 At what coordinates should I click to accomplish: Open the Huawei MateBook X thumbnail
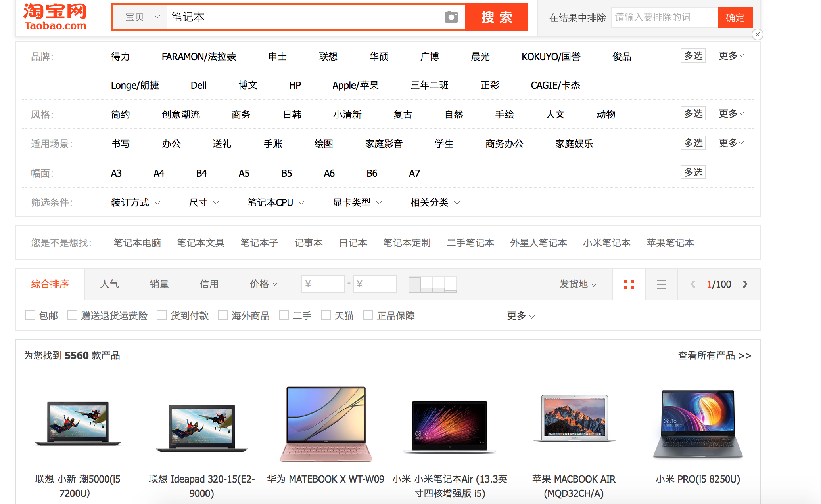click(x=326, y=423)
